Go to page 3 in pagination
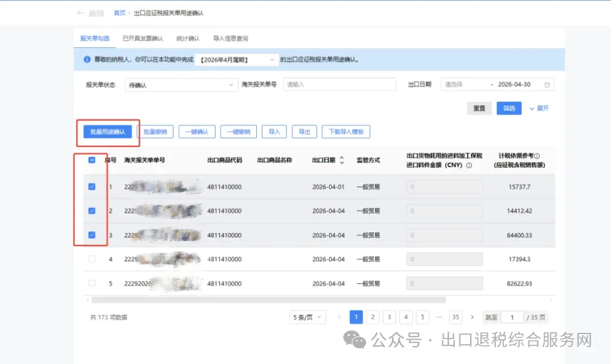 [x=389, y=317]
